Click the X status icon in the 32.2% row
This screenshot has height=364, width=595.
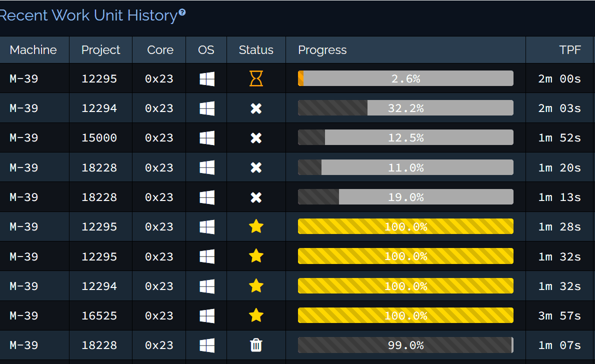(x=256, y=108)
